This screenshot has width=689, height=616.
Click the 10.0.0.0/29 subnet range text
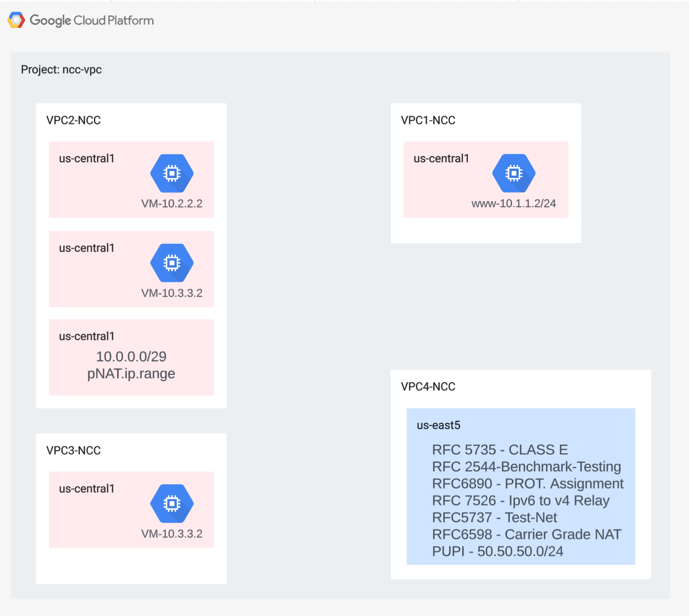click(x=131, y=356)
